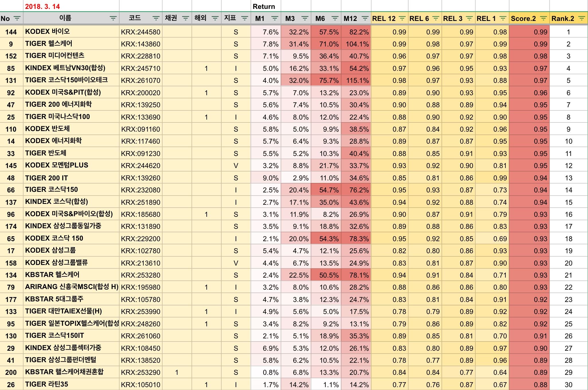The image size is (588, 390).
Task: Open the filter icon on the 채권 column
Action: coord(185,19)
